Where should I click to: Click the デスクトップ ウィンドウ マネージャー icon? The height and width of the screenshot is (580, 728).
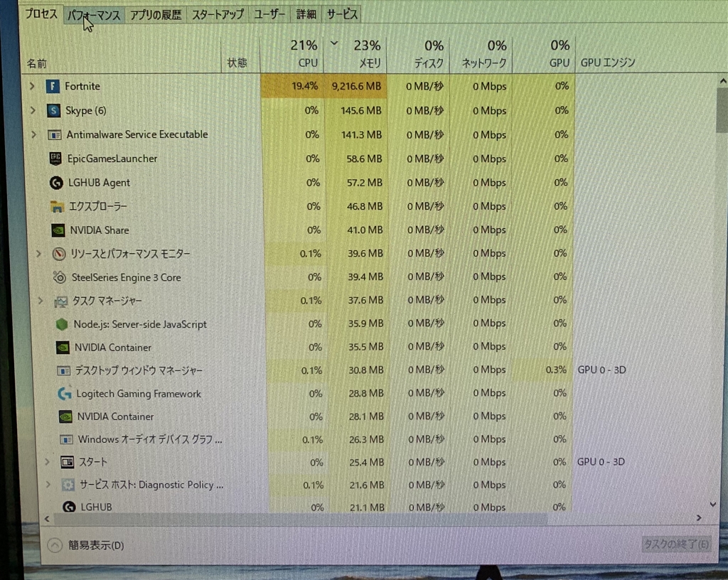tap(63, 370)
